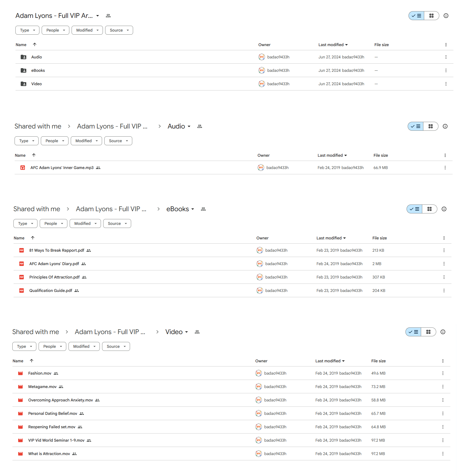Go to Adam Lyons folder from Video breadcrumb
Image resolution: width=472 pixels, height=476 pixels.
(110, 332)
